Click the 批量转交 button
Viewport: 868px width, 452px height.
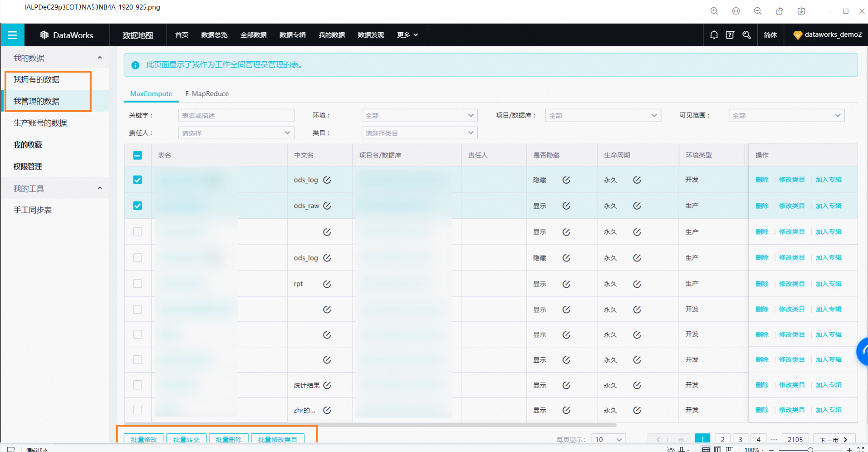click(x=186, y=439)
